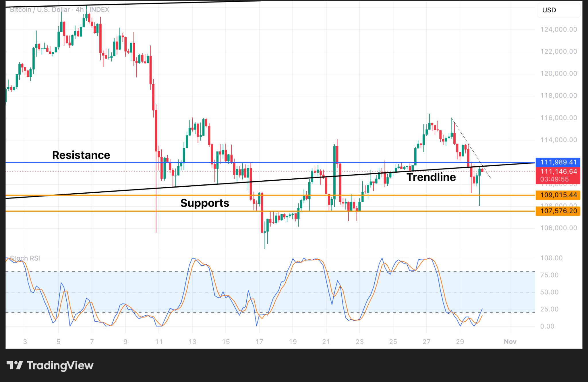The width and height of the screenshot is (588, 382).
Task: Click the Nov label on time axis
Action: 510,342
